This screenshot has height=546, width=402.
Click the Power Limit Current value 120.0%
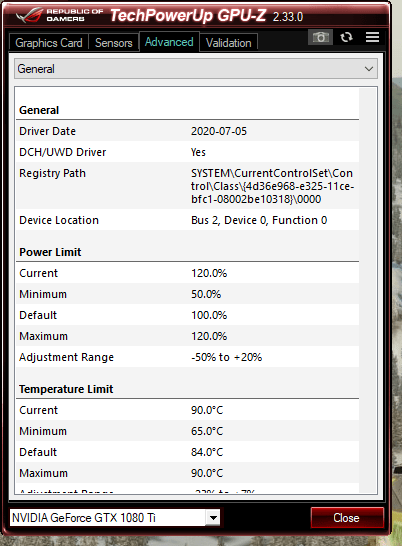pyautogui.click(x=209, y=273)
